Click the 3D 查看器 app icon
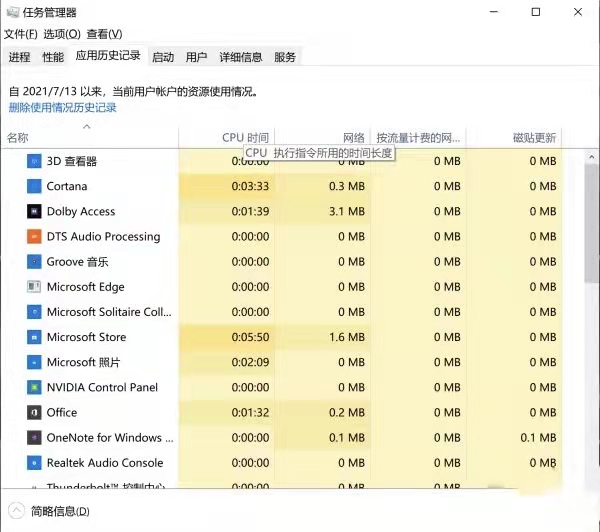This screenshot has height=532, width=600. [34, 161]
